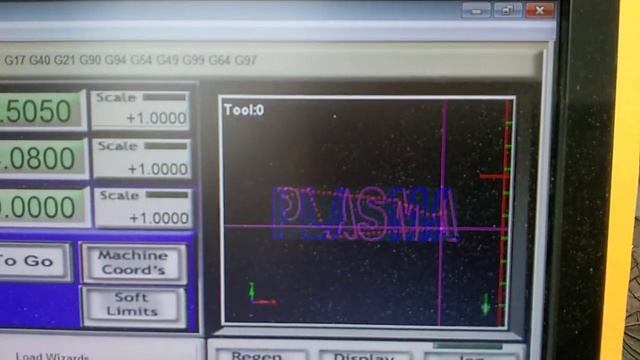Select the Scale field beside .0800

click(x=142, y=159)
